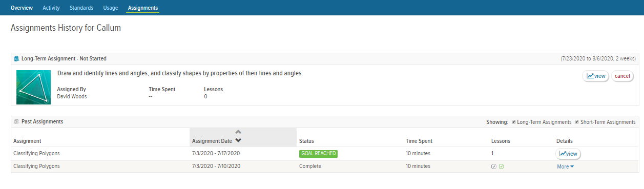Cancel the long-term assignment
Image resolution: width=644 pixels, height=189 pixels.
622,76
